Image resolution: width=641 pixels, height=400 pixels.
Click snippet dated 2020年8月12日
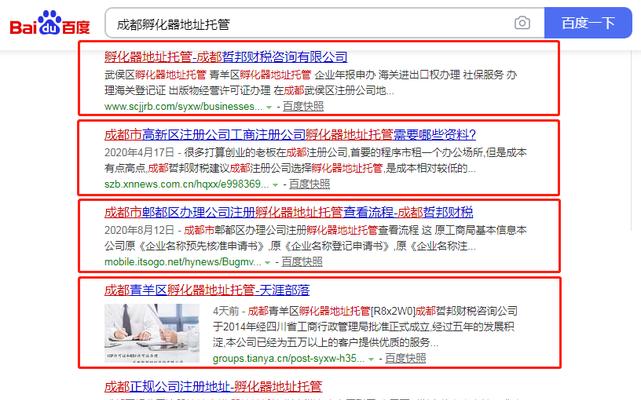point(316,238)
